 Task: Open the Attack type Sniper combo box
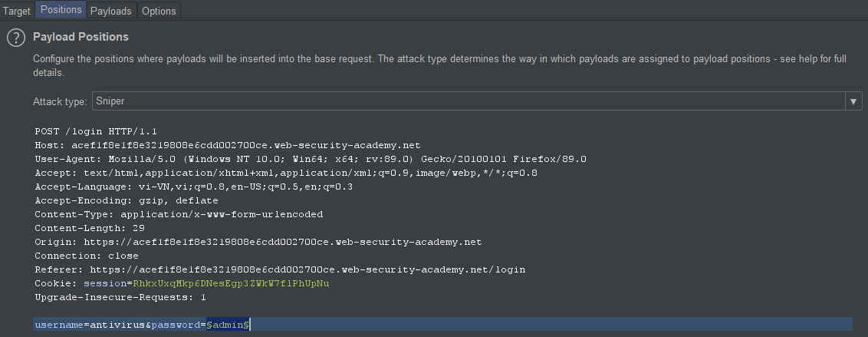pyautogui.click(x=468, y=101)
